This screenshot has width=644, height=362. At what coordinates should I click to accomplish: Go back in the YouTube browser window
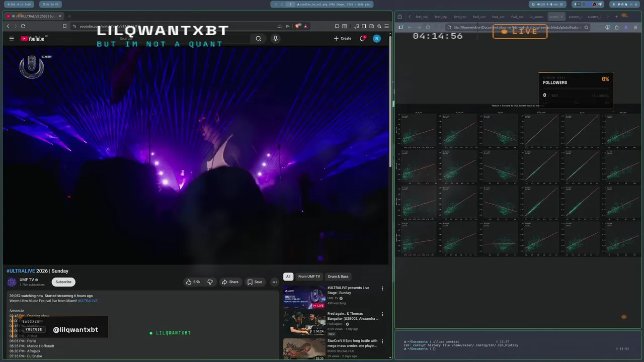(8, 26)
